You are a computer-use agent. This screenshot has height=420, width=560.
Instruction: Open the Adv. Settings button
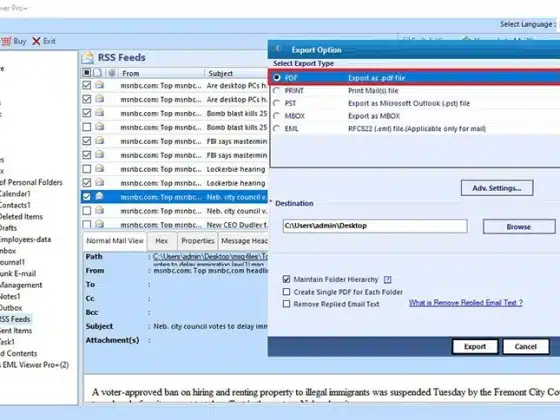click(497, 188)
